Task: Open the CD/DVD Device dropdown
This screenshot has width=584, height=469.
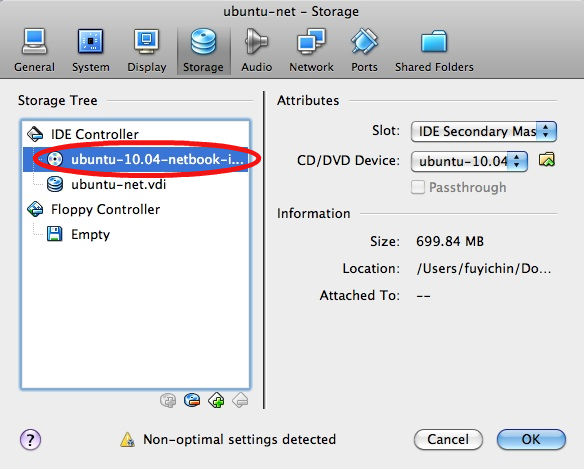Action: [469, 161]
